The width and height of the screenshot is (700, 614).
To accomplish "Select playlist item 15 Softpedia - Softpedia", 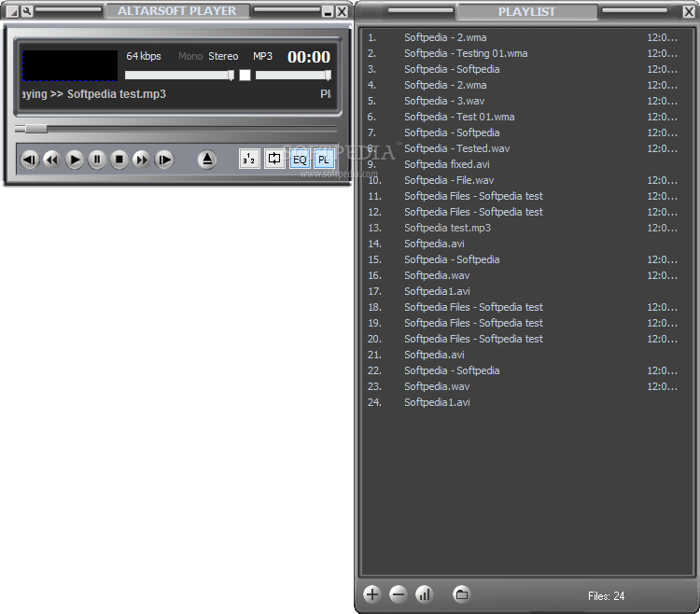I will click(x=526, y=259).
